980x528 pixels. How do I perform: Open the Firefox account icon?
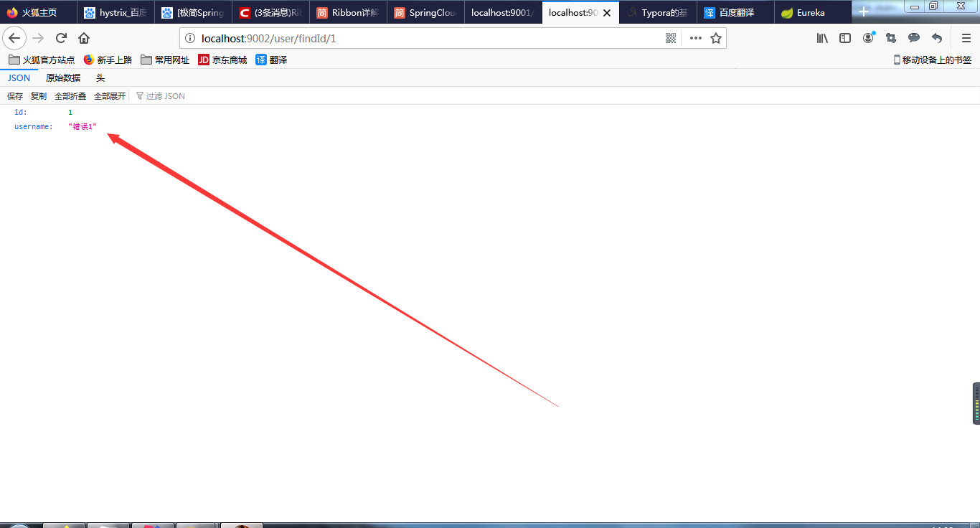pyautogui.click(x=869, y=37)
